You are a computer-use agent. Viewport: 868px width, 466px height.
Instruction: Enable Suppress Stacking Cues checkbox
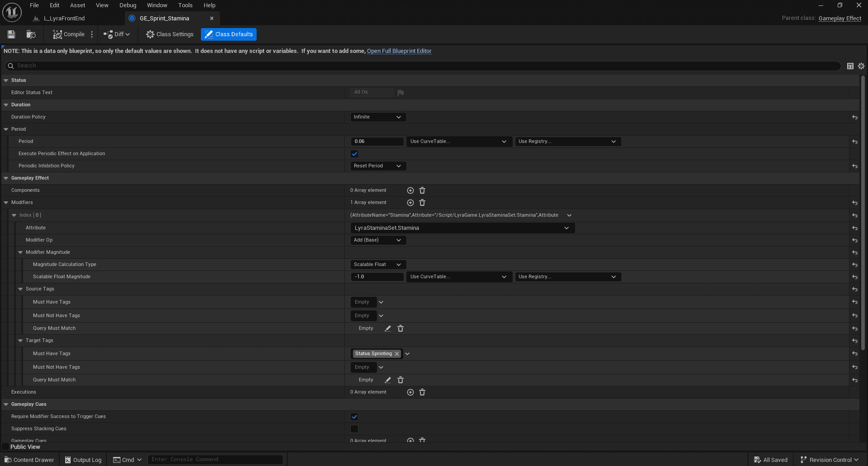[x=354, y=429]
